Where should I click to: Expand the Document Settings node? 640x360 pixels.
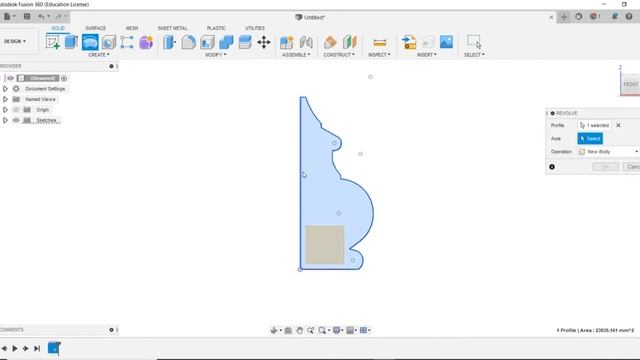(x=5, y=89)
